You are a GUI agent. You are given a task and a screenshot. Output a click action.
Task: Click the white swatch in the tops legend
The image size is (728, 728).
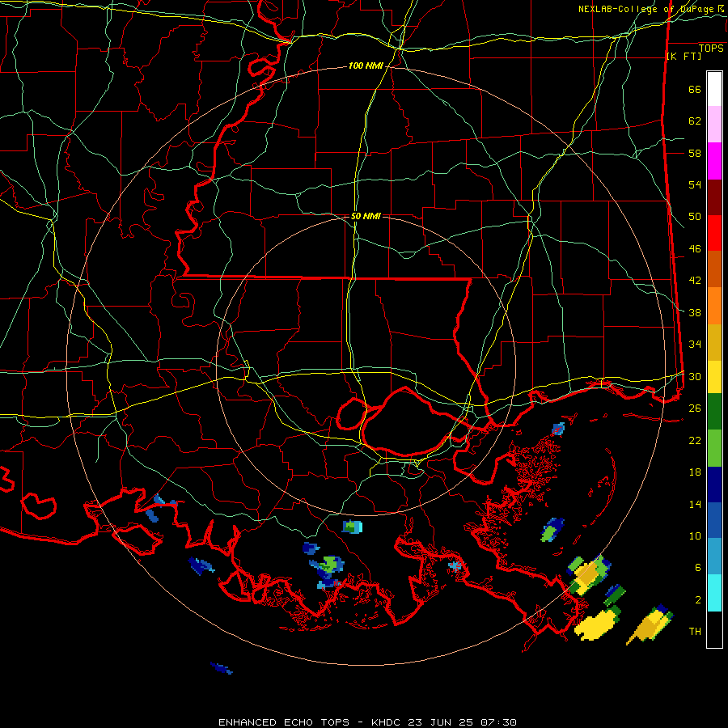pos(714,89)
